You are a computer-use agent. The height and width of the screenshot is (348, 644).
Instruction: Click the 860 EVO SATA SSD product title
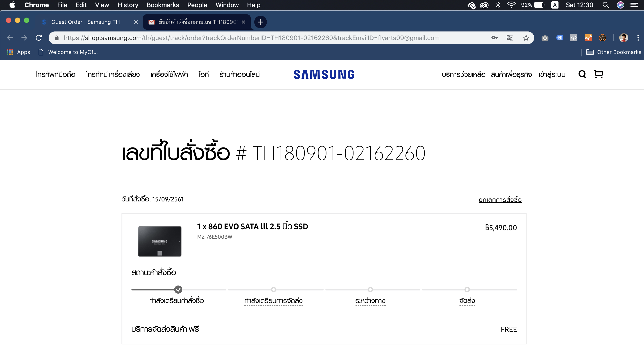(x=252, y=226)
